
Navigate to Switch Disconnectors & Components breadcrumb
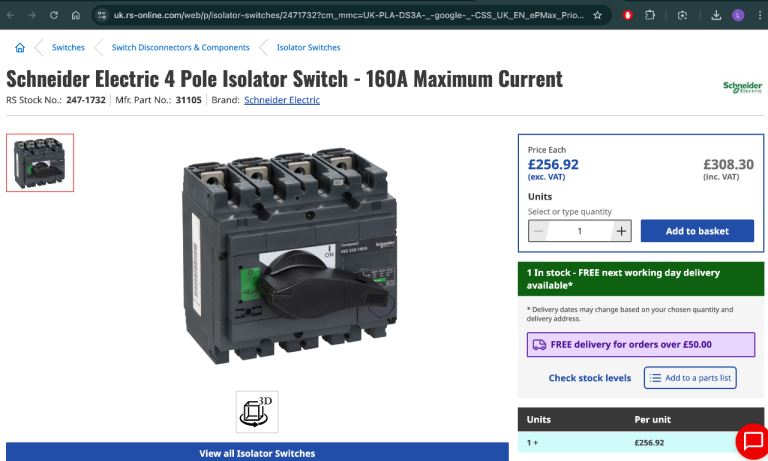coord(180,47)
